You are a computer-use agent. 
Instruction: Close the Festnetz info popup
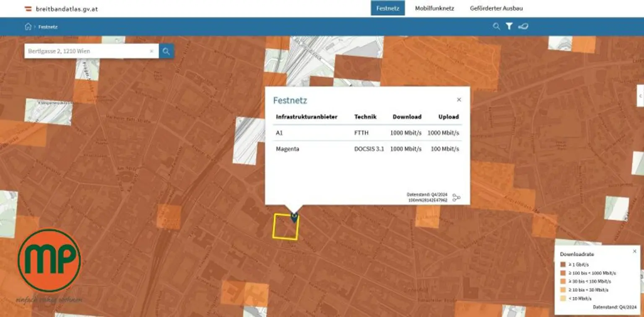(x=459, y=100)
